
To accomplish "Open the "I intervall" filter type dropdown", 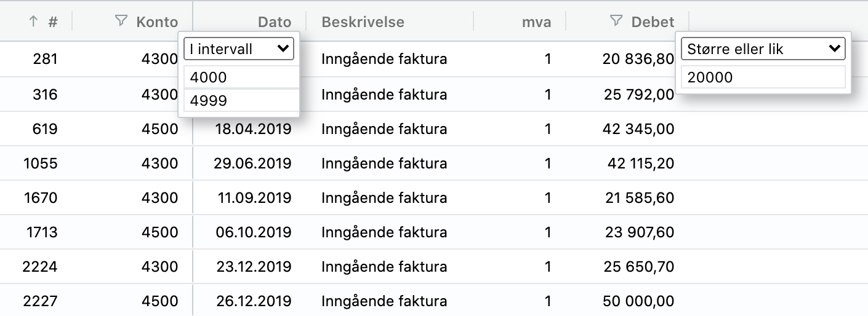I will click(239, 49).
